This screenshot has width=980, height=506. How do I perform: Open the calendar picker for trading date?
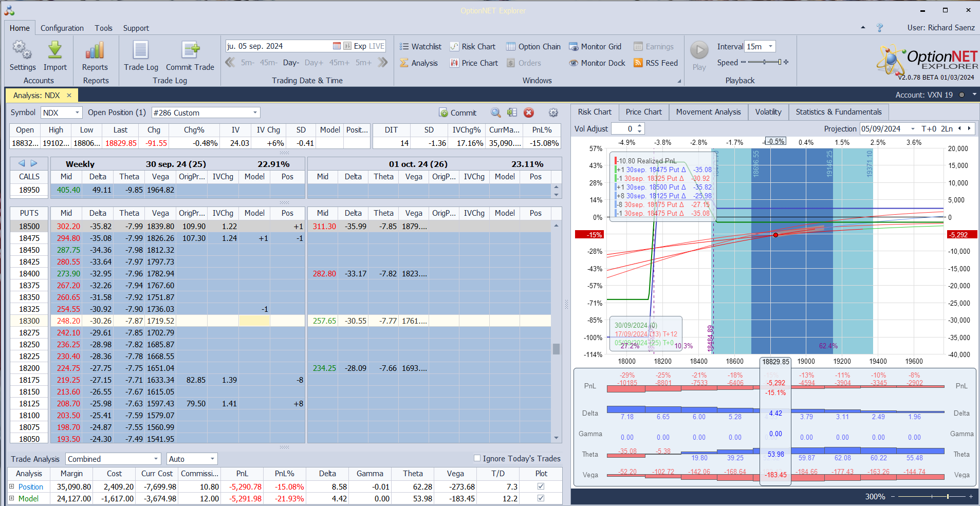(337, 46)
